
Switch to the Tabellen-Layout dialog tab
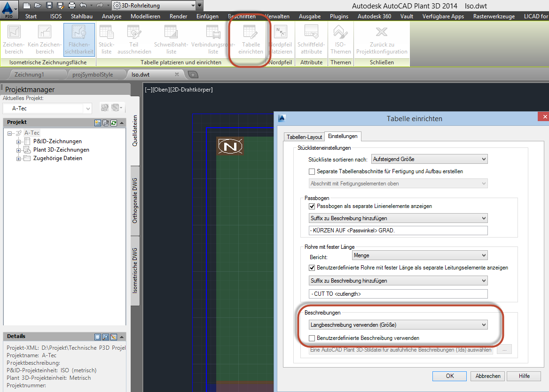304,137
